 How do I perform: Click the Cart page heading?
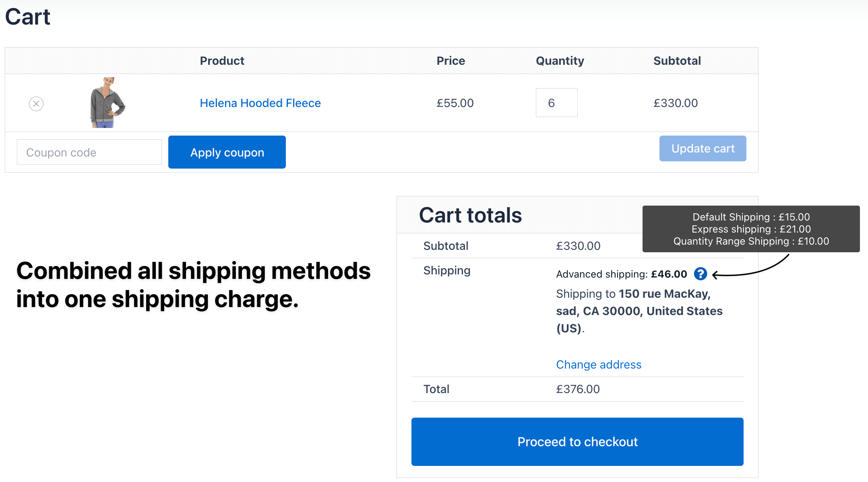[x=27, y=17]
